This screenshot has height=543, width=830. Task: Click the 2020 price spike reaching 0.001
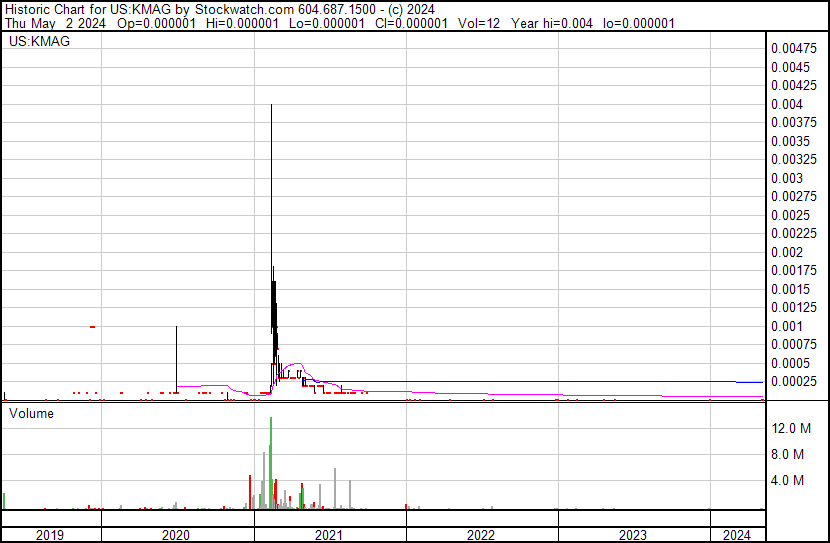[x=176, y=359]
